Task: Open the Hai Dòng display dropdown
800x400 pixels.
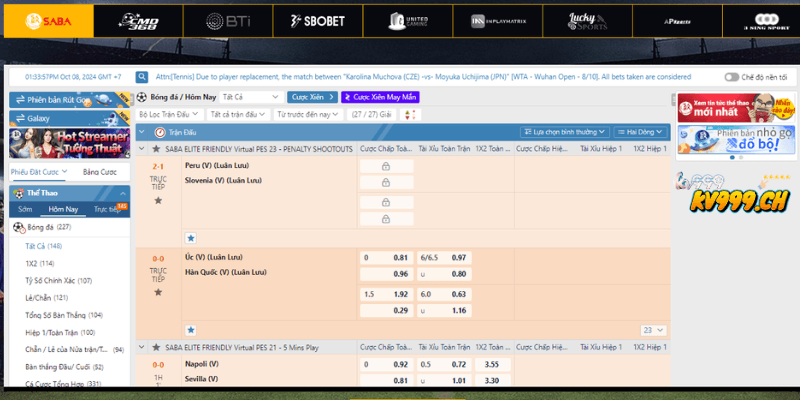Action: [x=639, y=132]
